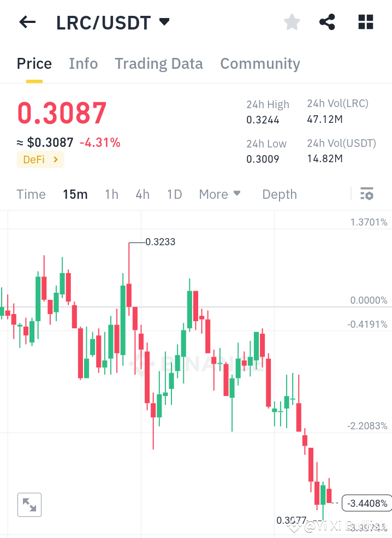Open the share options icon
Viewport: 392px width, 538px height.
pyautogui.click(x=327, y=22)
